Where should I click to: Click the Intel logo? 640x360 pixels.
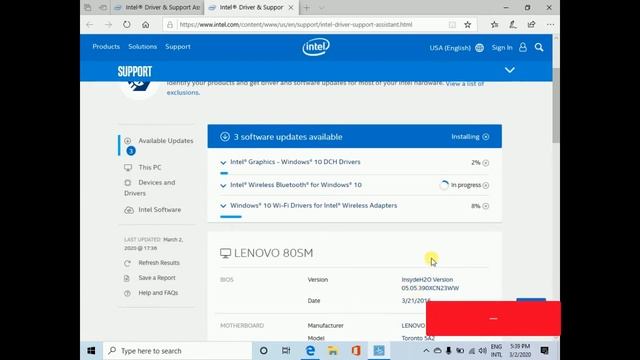(x=316, y=47)
